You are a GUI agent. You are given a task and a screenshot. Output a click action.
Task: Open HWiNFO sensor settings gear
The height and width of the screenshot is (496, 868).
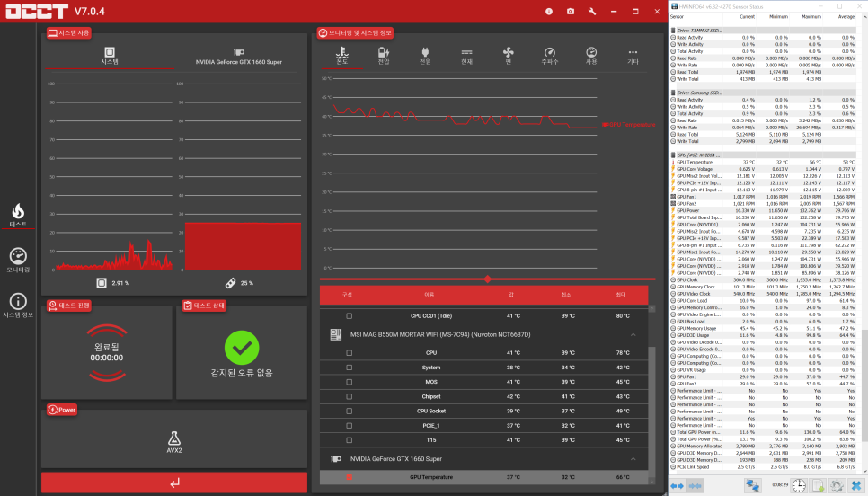(x=837, y=486)
